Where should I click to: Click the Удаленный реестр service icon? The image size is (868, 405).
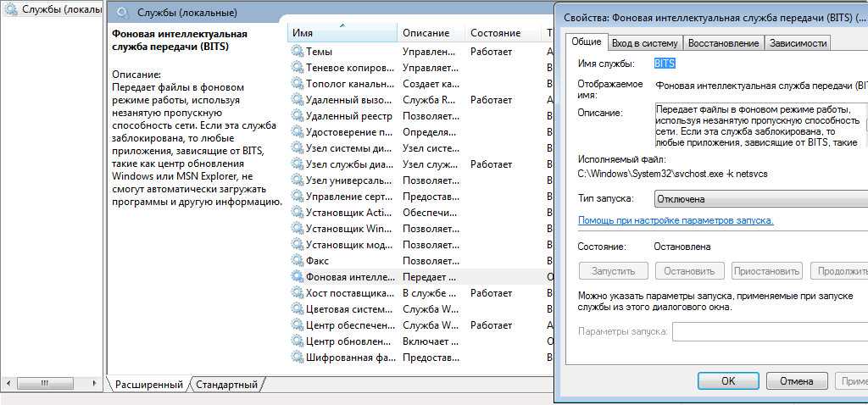(298, 115)
